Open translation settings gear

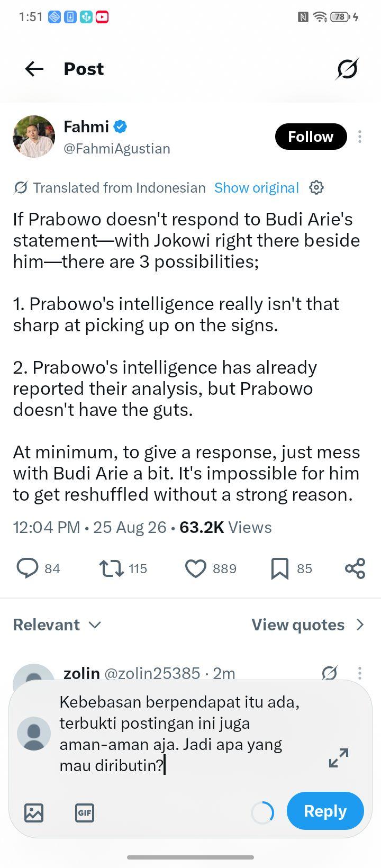[316, 187]
